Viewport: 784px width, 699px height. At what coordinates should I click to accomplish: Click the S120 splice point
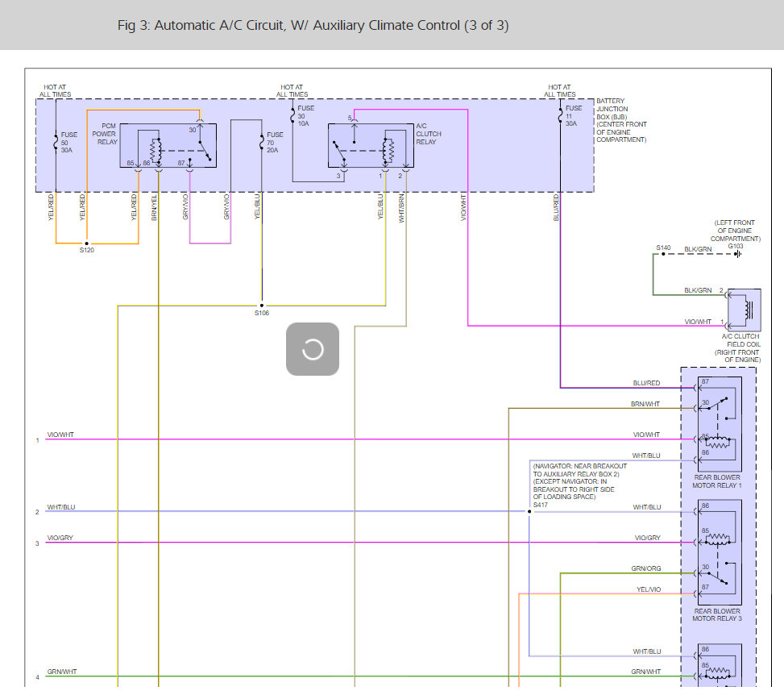[x=86, y=243]
